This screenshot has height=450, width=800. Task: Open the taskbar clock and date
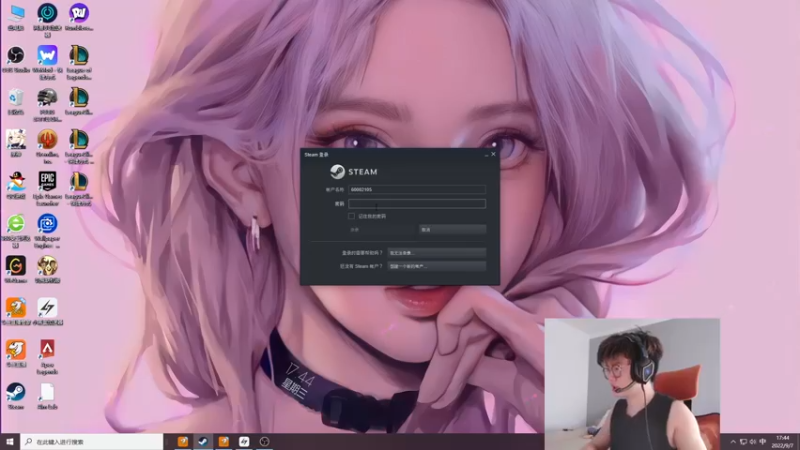(x=783, y=442)
